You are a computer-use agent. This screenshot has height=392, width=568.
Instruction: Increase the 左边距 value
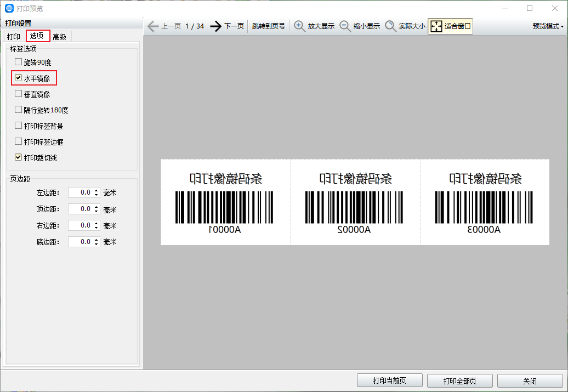(x=96, y=190)
